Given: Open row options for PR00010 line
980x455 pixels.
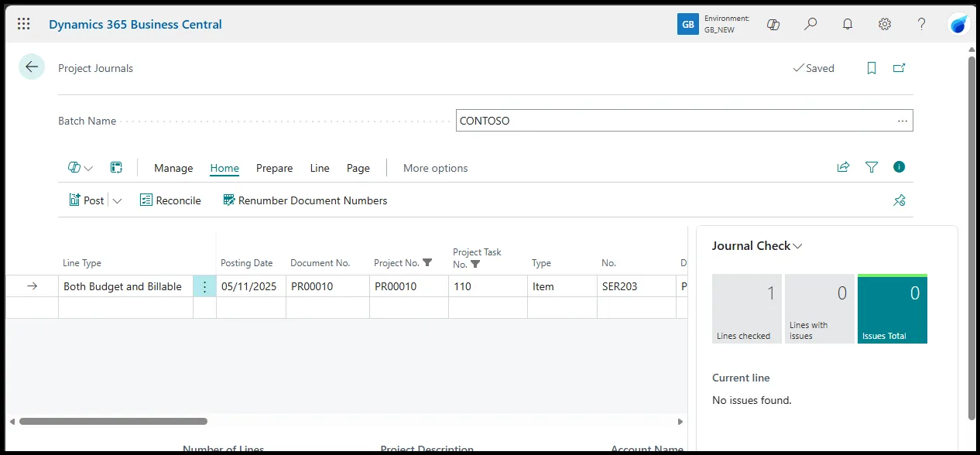Looking at the screenshot, I should tap(204, 286).
